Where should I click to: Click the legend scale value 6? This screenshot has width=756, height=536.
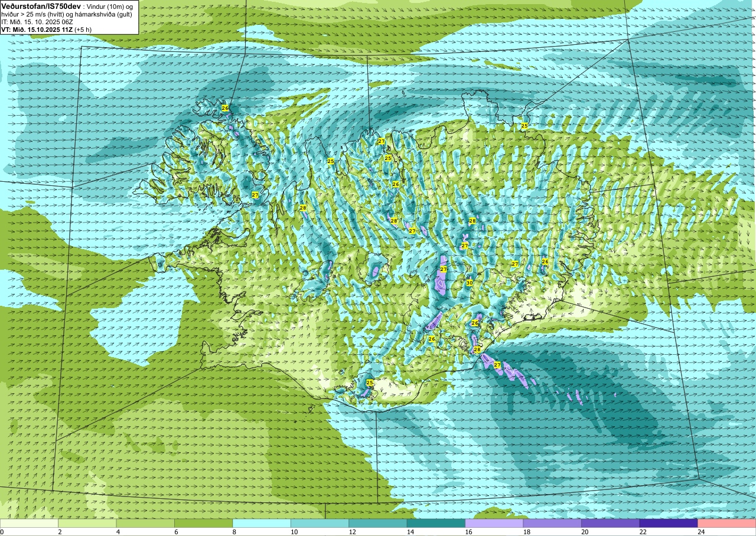click(175, 532)
